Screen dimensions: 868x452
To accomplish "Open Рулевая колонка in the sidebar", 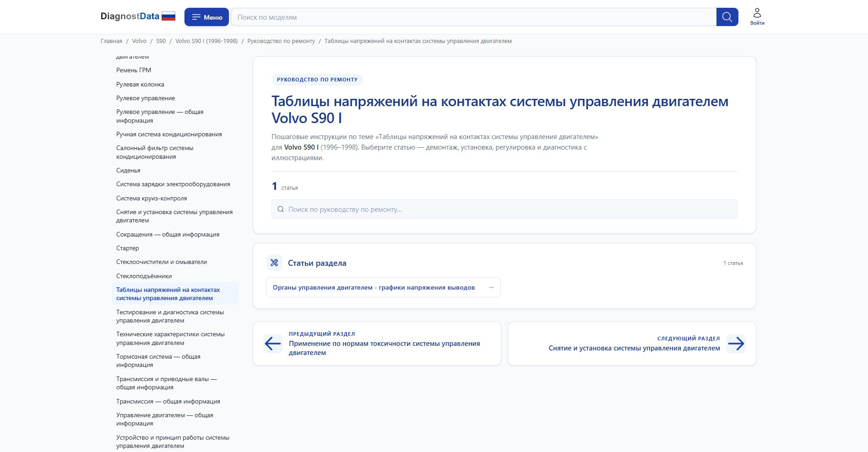I will [140, 84].
